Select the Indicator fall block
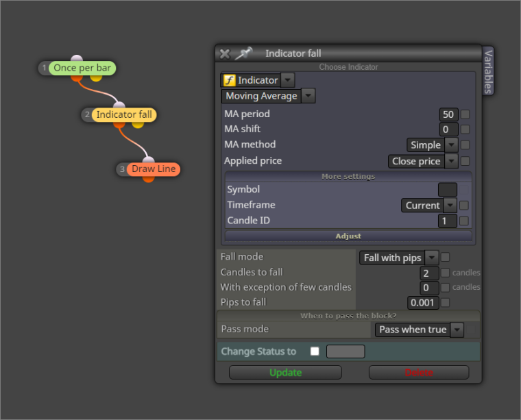 (124, 115)
